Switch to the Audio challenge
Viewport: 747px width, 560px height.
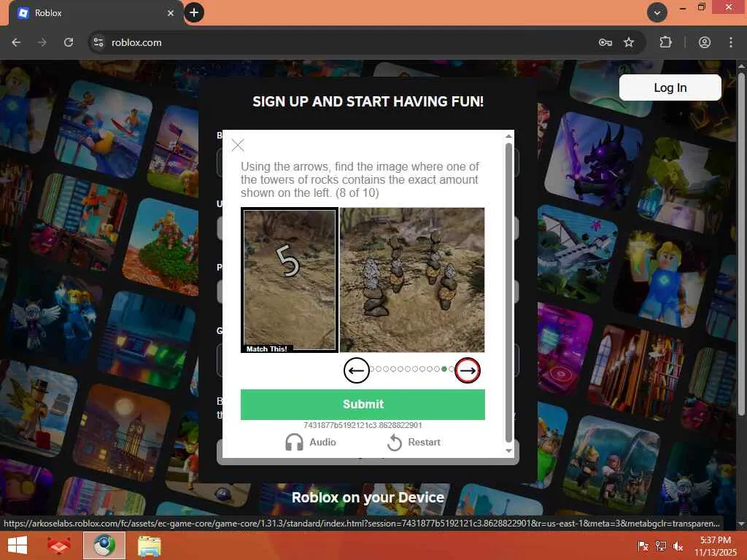pyautogui.click(x=311, y=442)
